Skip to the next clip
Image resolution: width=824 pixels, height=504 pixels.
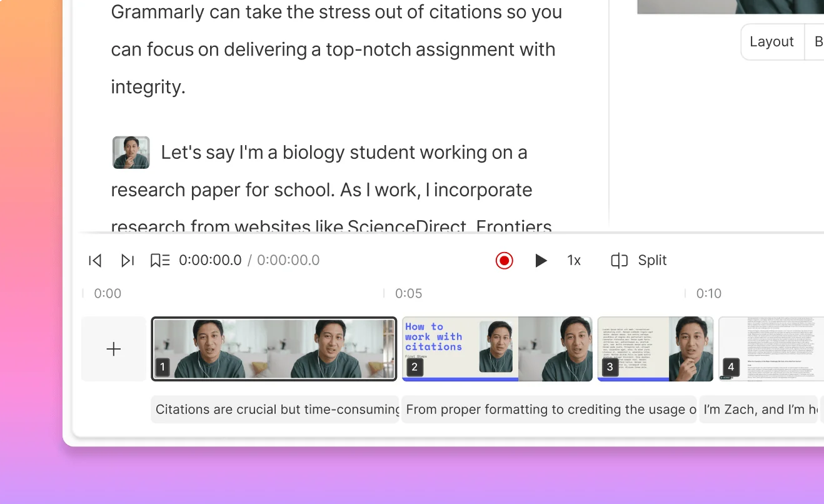[x=128, y=261]
